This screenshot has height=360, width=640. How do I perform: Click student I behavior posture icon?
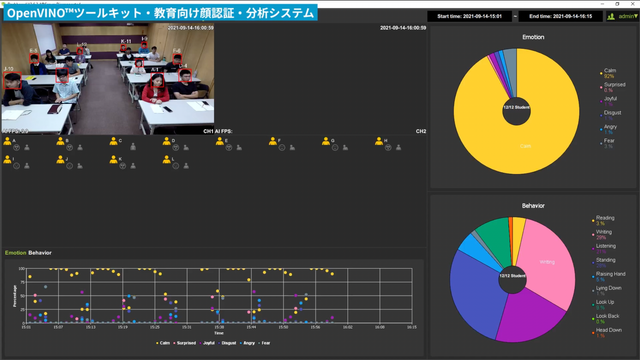click(x=27, y=166)
